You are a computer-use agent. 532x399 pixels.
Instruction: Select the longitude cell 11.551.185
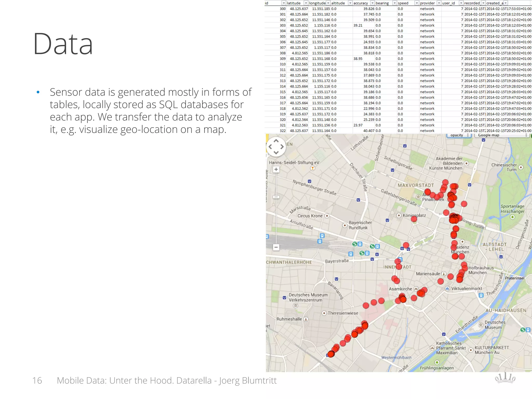[x=320, y=9]
